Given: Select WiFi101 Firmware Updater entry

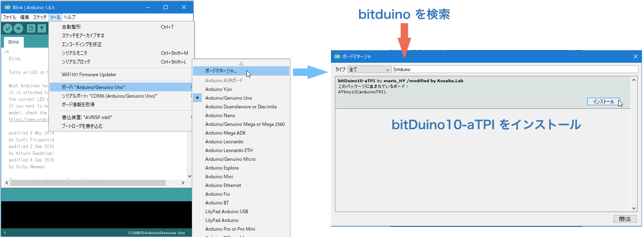Looking at the screenshot, I should pyautogui.click(x=121, y=75).
